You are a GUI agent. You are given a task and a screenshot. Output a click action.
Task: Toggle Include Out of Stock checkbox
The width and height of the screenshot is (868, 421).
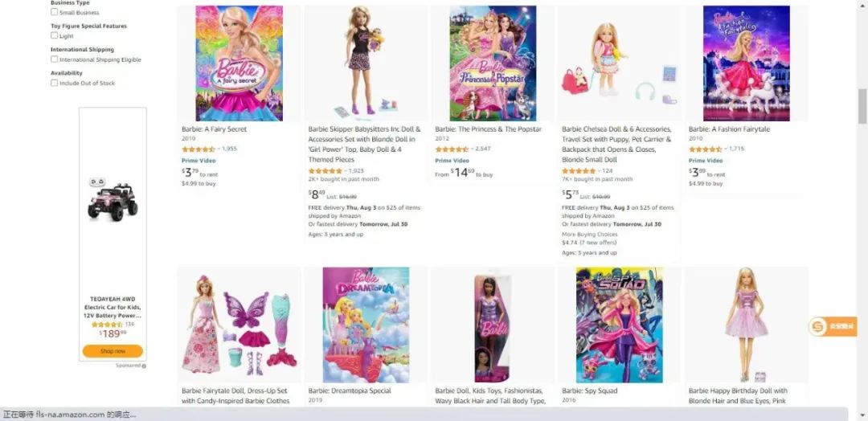[55, 83]
